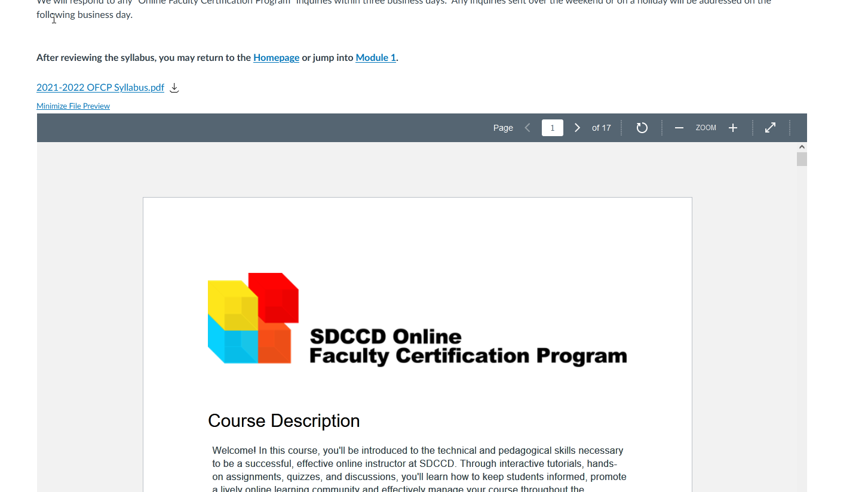Collapse preview with Minimize File Preview
Viewport: 868px width, 492px height.
(x=73, y=106)
